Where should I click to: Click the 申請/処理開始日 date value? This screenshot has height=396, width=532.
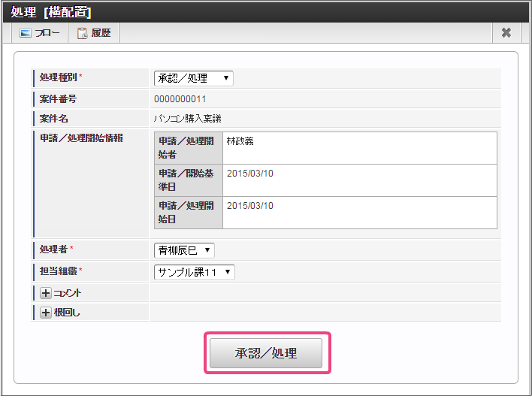coord(250,205)
